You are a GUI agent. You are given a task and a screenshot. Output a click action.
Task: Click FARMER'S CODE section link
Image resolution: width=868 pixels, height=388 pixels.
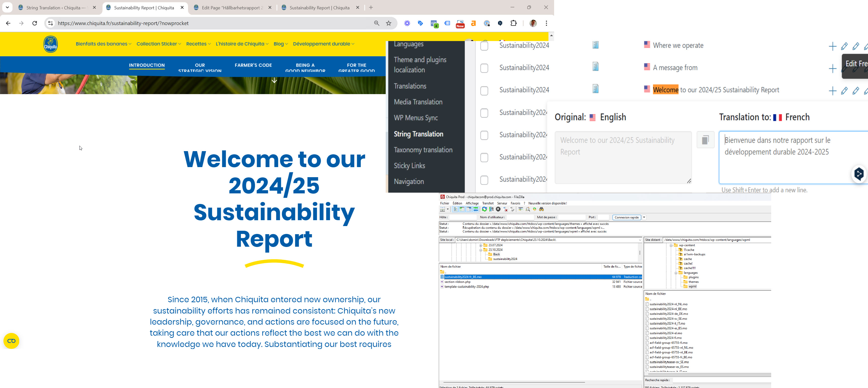(253, 65)
